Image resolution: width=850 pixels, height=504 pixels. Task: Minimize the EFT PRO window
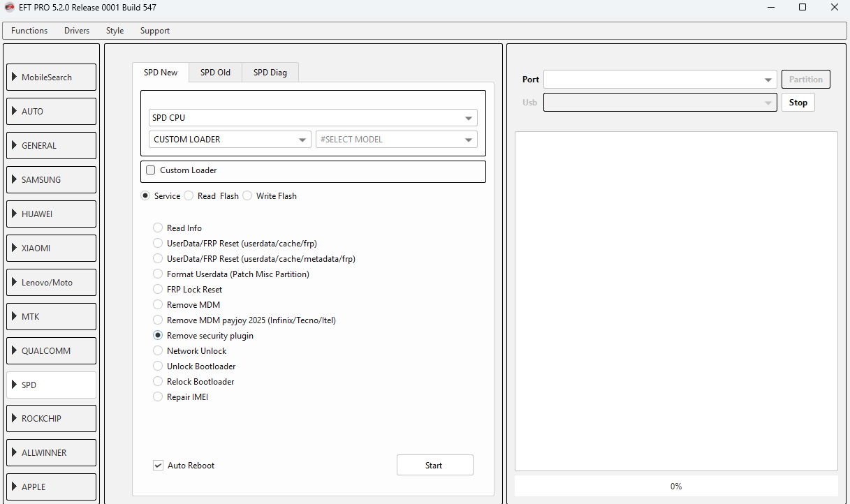pos(770,8)
